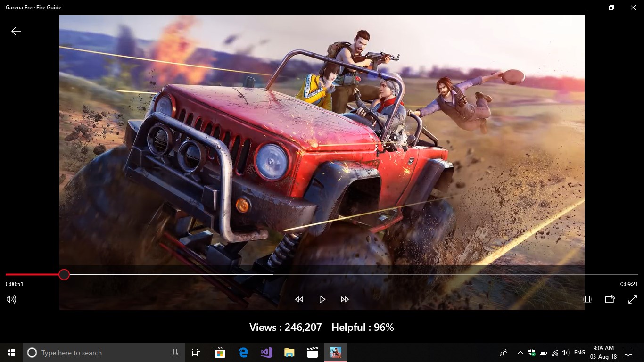Open the clock showing 9:09 AM

click(x=603, y=353)
